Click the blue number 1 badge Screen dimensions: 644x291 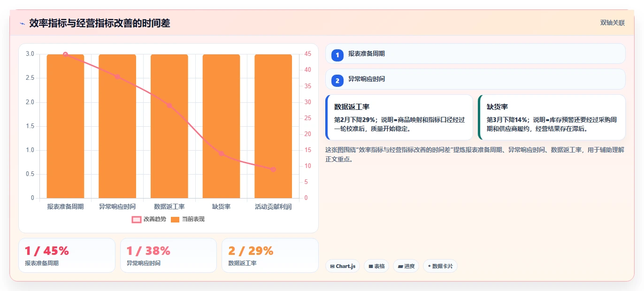(x=337, y=55)
